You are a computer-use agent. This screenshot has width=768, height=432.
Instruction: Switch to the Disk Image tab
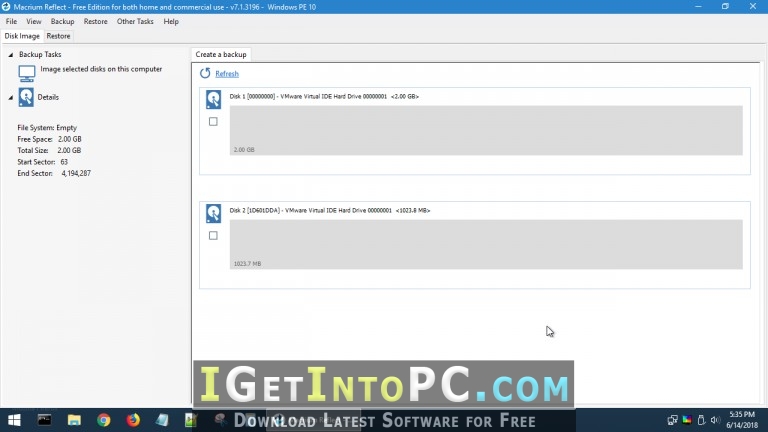22,36
